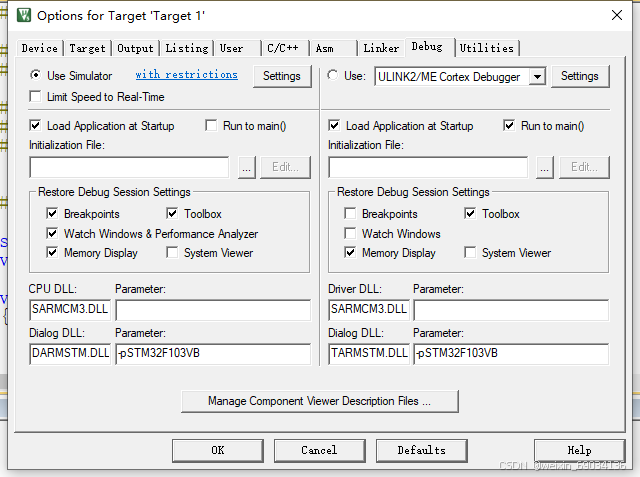Confirm with the OK button
Screen dimensions: 640x477
218,450
